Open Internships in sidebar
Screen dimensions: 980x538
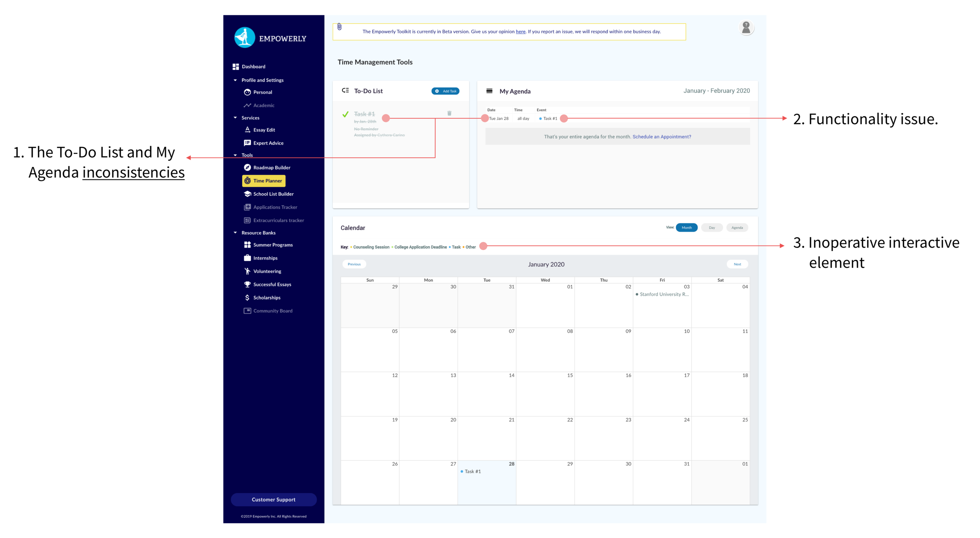click(x=265, y=258)
